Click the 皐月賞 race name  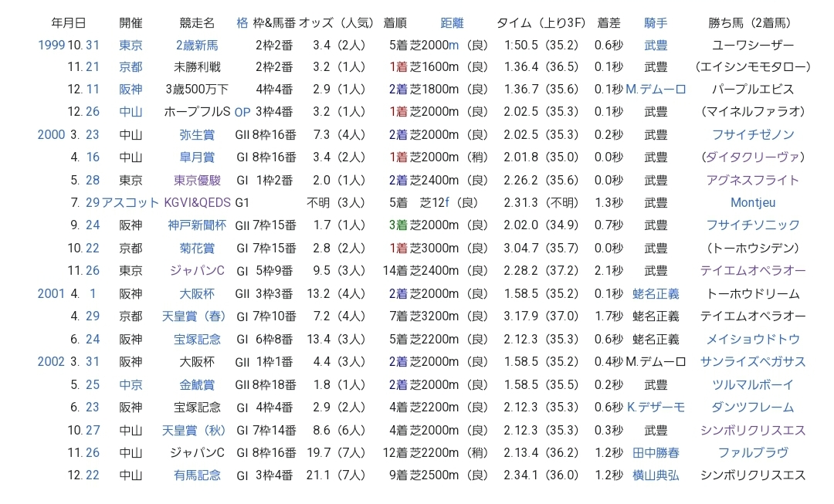coord(197,157)
